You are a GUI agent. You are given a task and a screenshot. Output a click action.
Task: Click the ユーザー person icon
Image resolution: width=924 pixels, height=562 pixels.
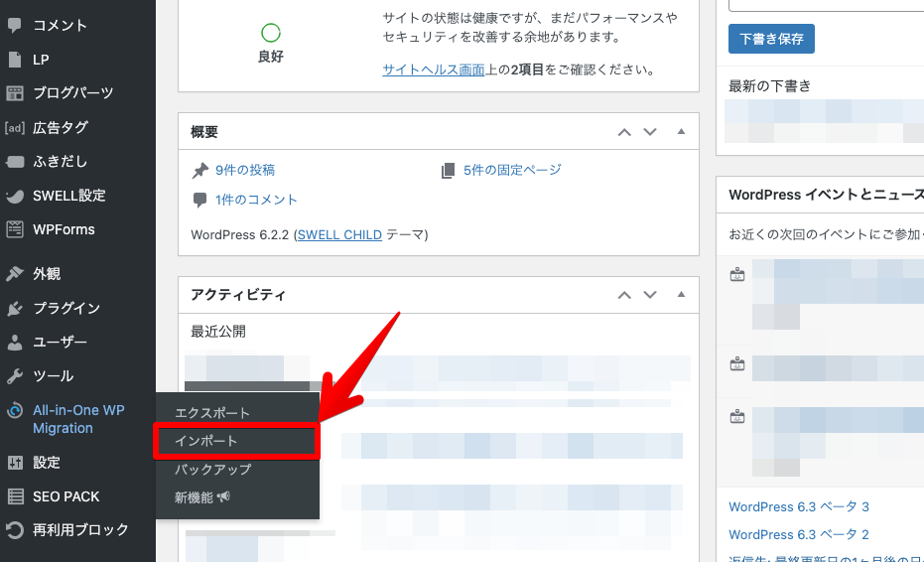pos(15,342)
